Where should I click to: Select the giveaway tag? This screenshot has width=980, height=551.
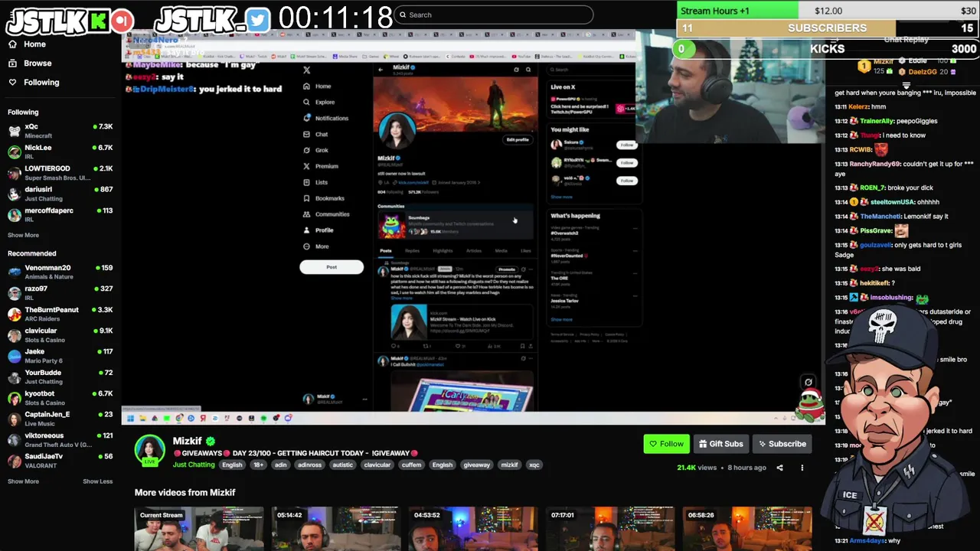pos(476,465)
